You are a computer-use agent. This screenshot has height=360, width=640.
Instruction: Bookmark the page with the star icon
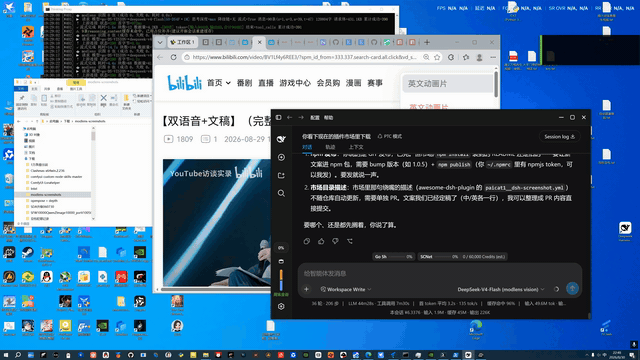pos(437,58)
